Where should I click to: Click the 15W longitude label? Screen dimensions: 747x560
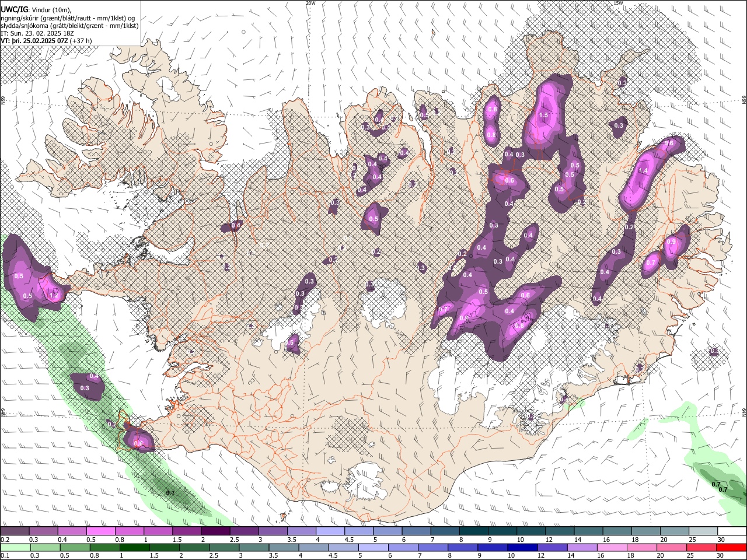pos(618,3)
